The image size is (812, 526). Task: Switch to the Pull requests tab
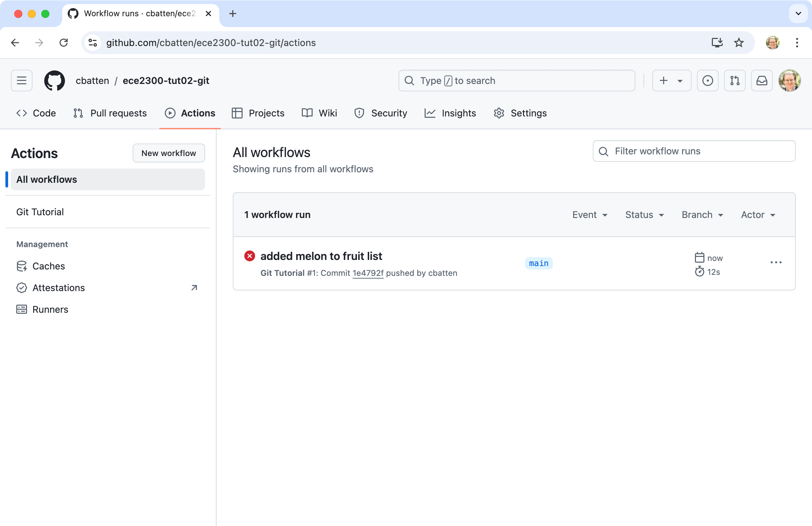click(110, 113)
